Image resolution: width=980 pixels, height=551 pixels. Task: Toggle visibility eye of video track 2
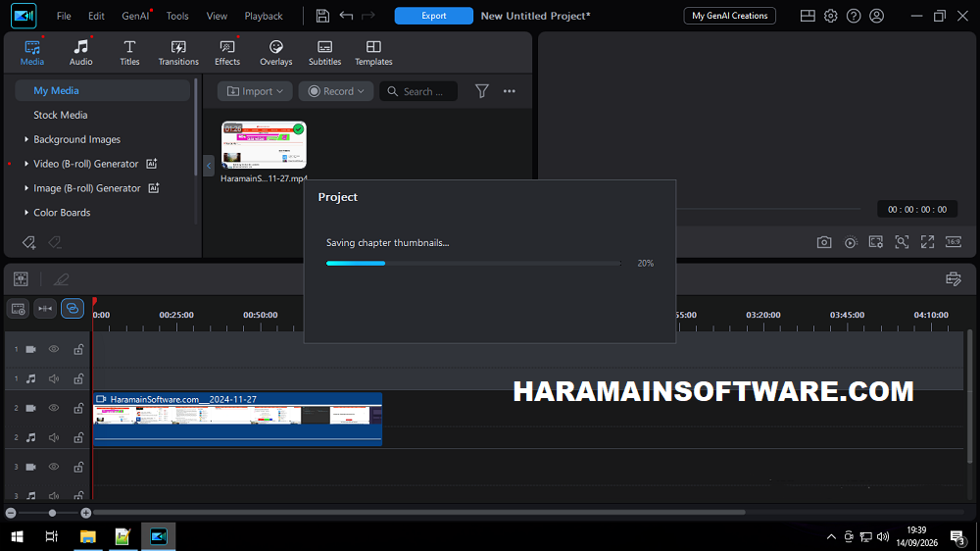pos(54,408)
